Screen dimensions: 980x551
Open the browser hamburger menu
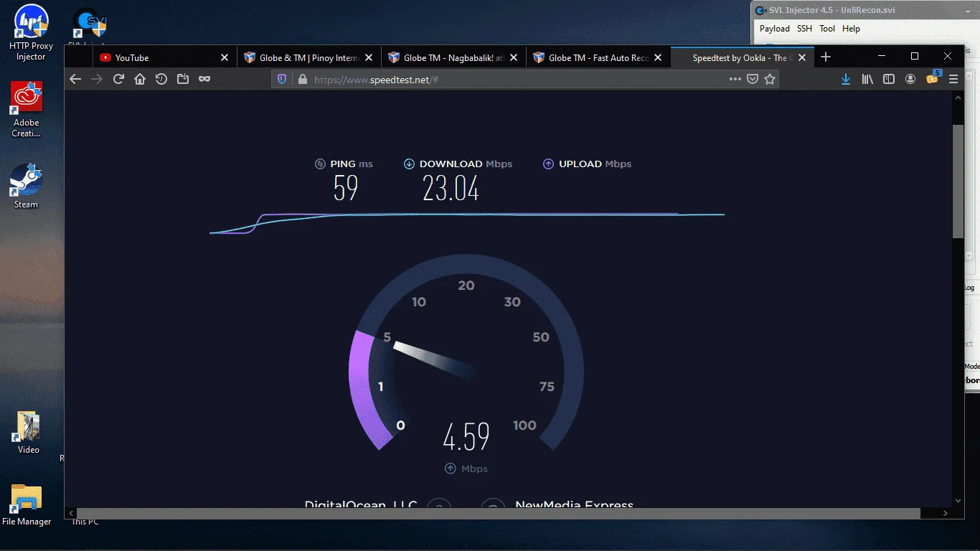point(953,79)
